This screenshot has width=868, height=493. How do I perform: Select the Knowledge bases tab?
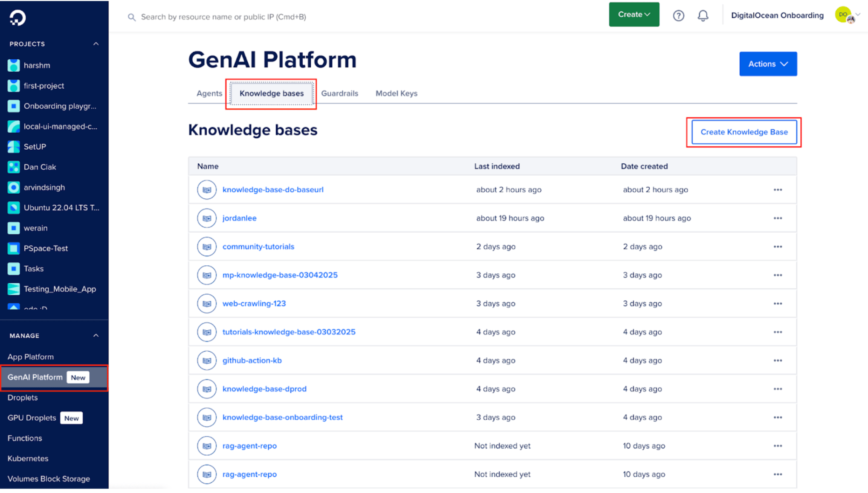pos(272,93)
